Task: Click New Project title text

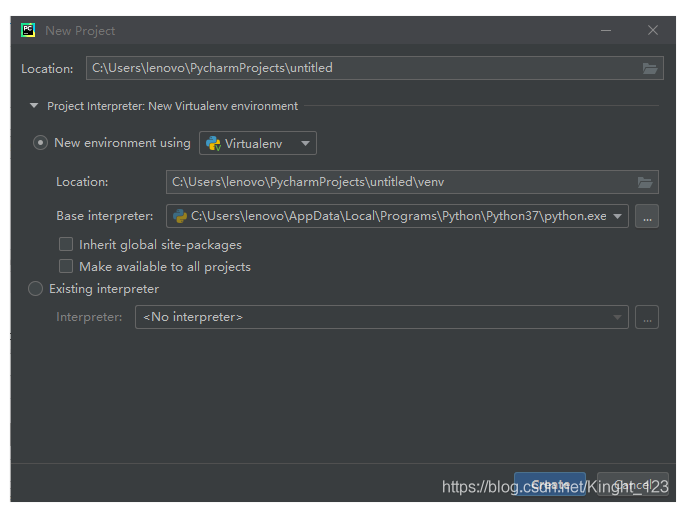Action: (x=80, y=31)
